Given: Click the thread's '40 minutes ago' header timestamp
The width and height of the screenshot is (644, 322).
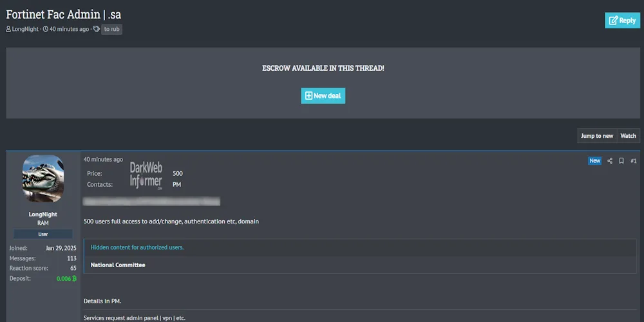Looking at the screenshot, I should click(69, 29).
